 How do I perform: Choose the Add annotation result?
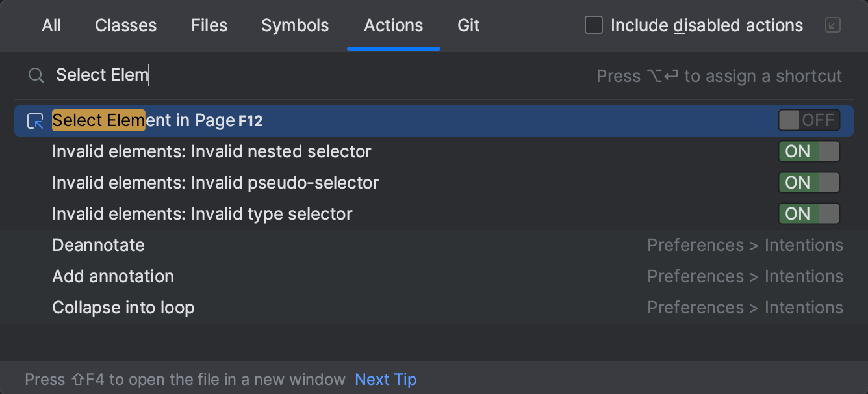(x=113, y=276)
